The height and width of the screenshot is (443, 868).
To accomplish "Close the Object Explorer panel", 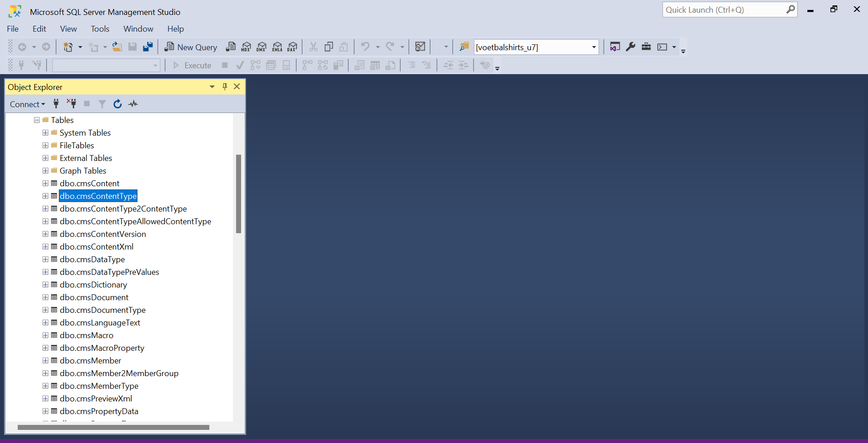I will click(x=237, y=87).
